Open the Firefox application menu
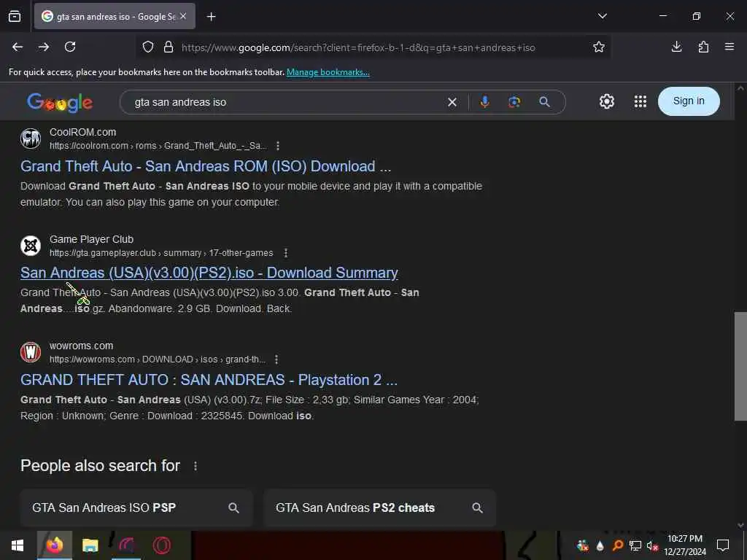This screenshot has height=560, width=747. click(x=729, y=47)
